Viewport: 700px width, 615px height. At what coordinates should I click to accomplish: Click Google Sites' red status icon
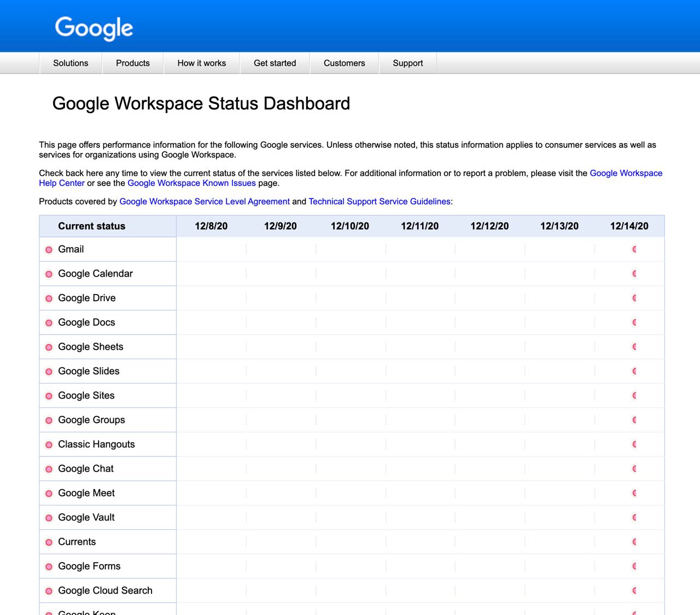coord(49,396)
